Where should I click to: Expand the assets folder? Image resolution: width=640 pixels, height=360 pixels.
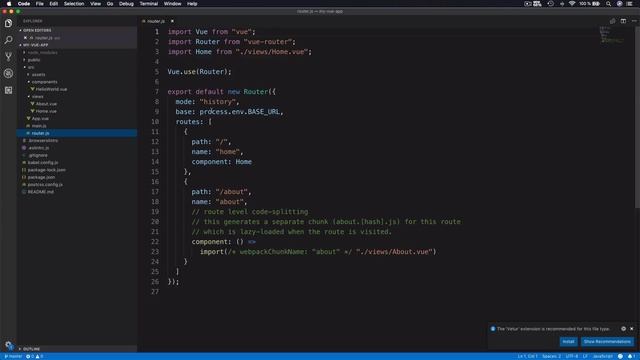coord(38,75)
